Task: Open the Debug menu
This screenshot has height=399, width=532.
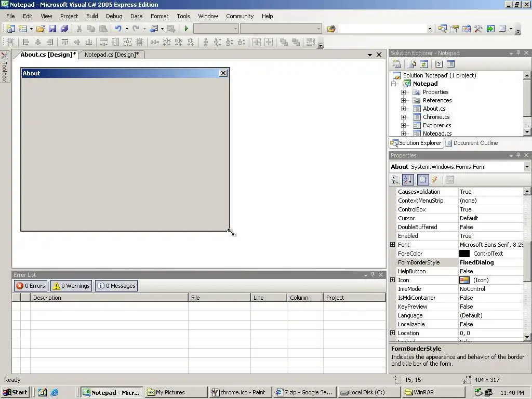Action: pos(114,16)
